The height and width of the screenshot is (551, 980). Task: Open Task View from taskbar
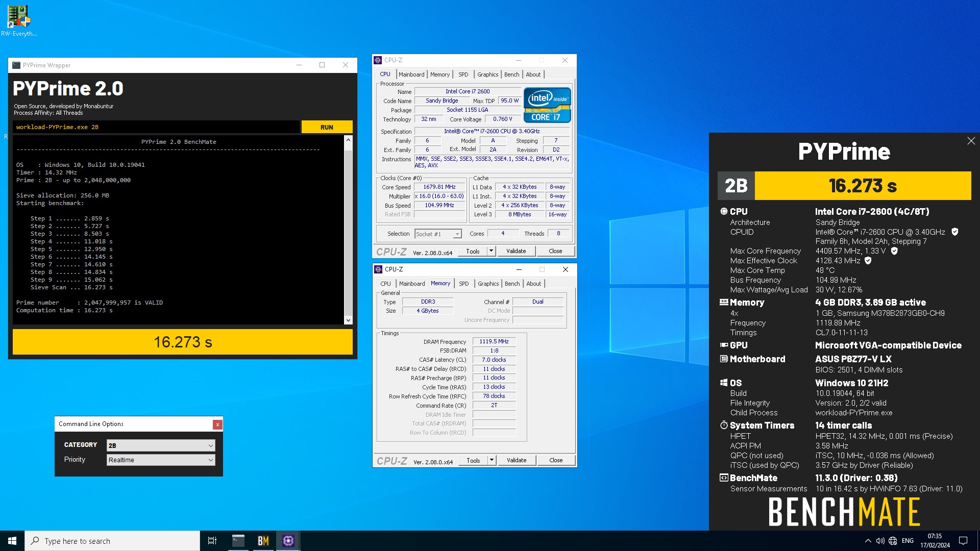coord(212,541)
